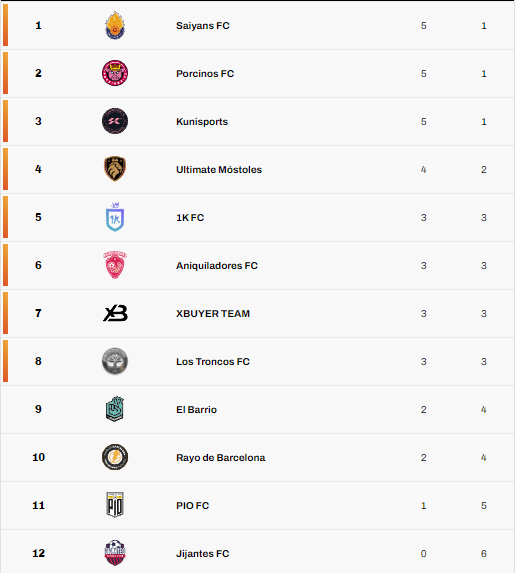The width and height of the screenshot is (515, 573).
Task: Click the Jijantes FC football crest
Action: pos(115,553)
